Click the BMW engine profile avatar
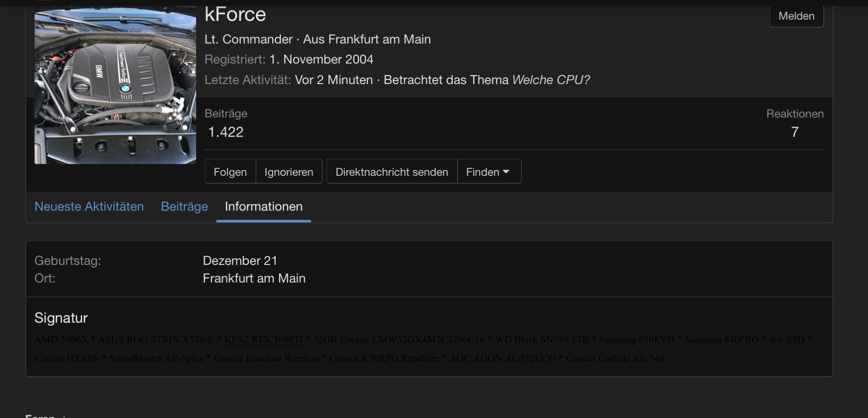868x418 pixels. (115, 86)
